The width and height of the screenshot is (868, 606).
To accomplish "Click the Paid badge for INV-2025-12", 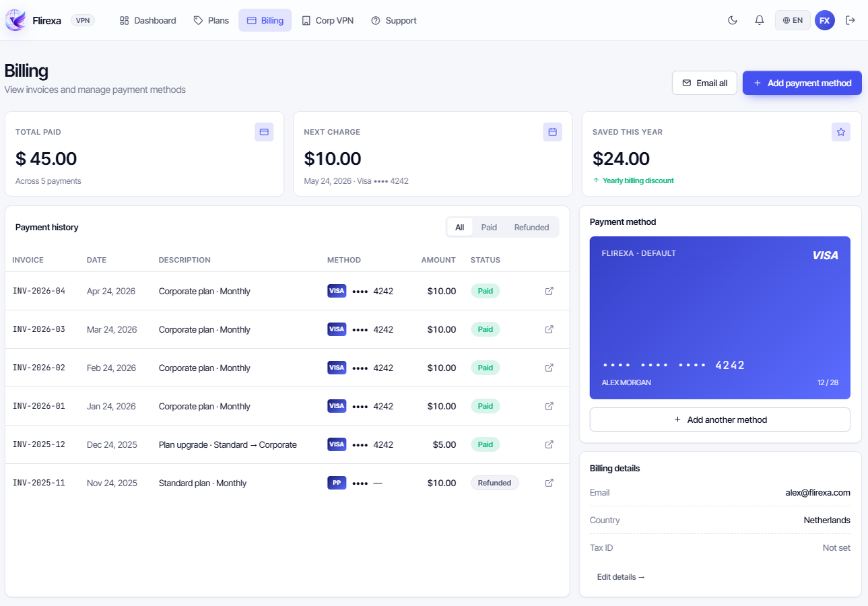I will point(486,444).
